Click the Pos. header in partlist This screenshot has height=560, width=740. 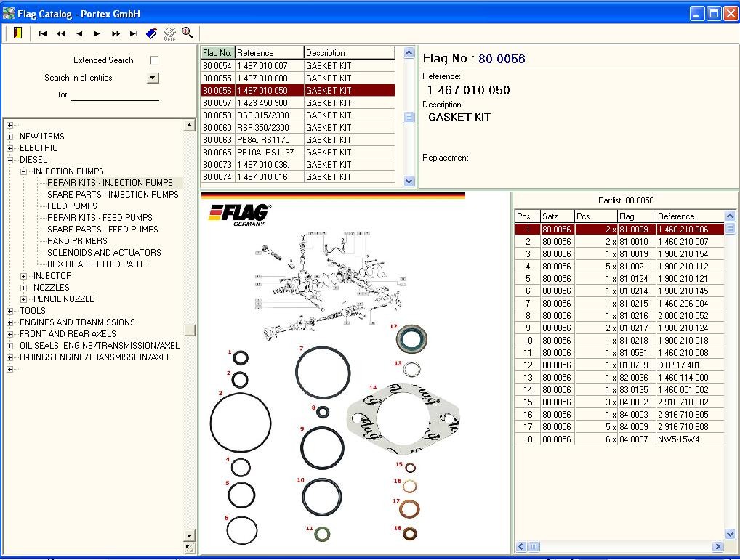pos(527,216)
